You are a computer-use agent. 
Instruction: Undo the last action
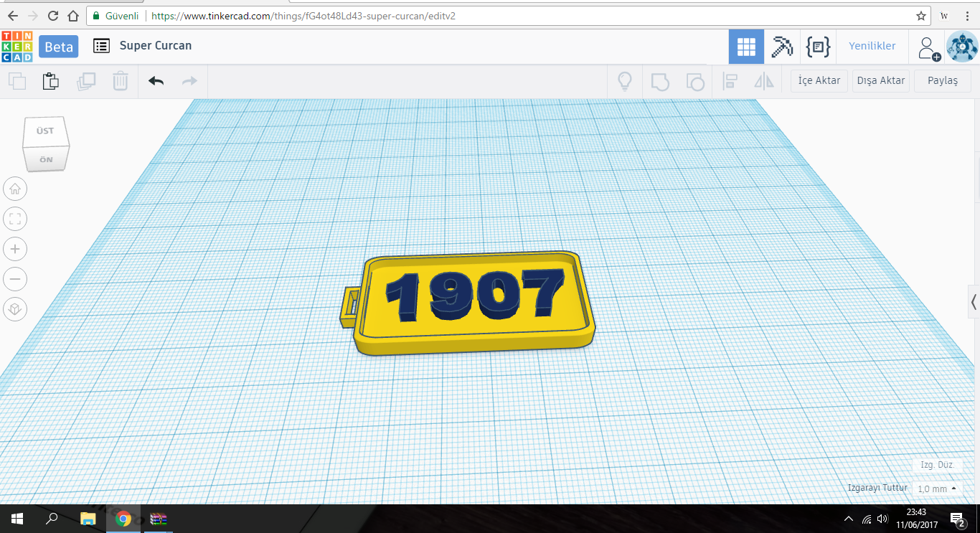click(x=156, y=81)
